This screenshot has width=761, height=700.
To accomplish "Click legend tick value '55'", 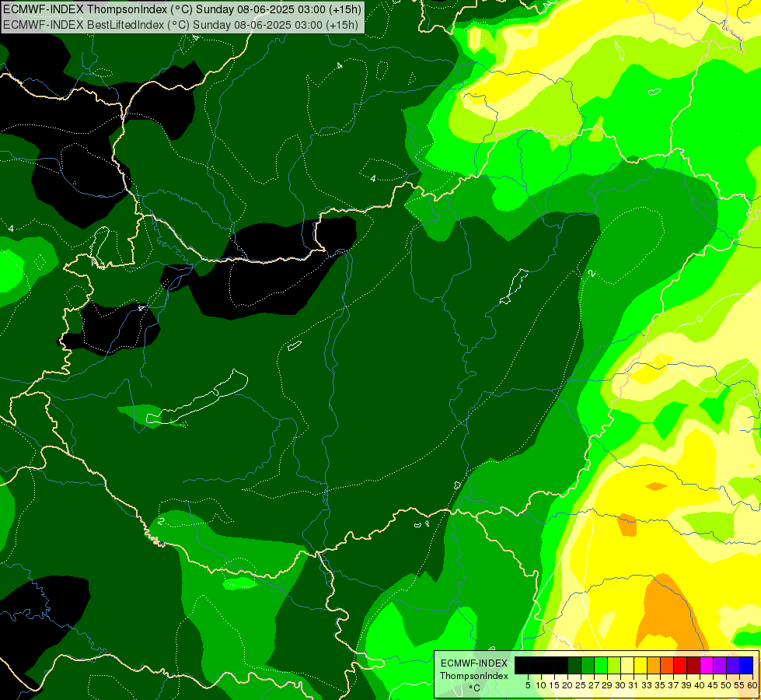I will tap(739, 685).
